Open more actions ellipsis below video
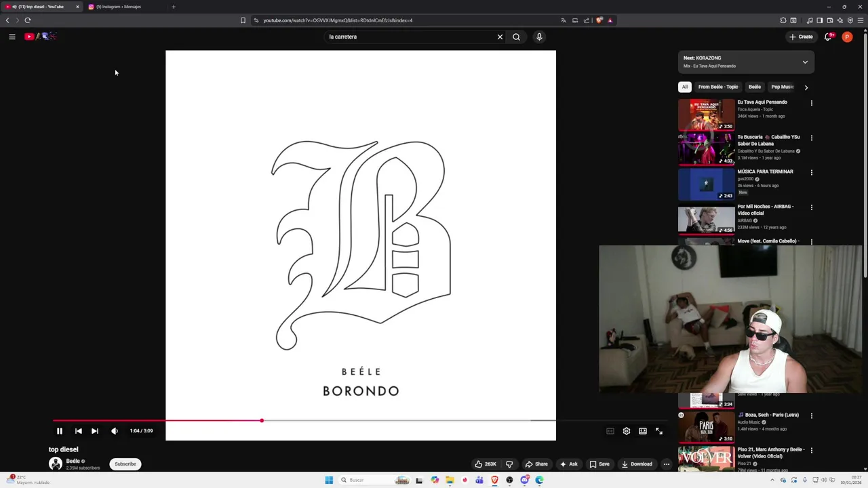The width and height of the screenshot is (868, 488). point(667,464)
